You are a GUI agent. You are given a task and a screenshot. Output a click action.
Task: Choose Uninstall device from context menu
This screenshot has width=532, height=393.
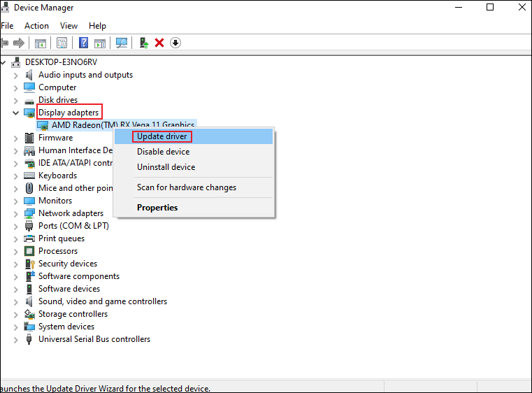click(194, 167)
